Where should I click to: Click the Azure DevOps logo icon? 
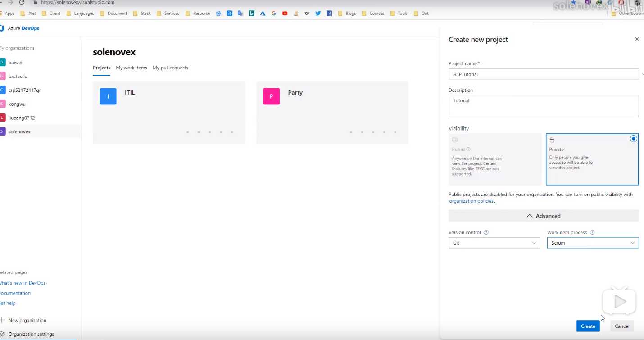[2, 28]
